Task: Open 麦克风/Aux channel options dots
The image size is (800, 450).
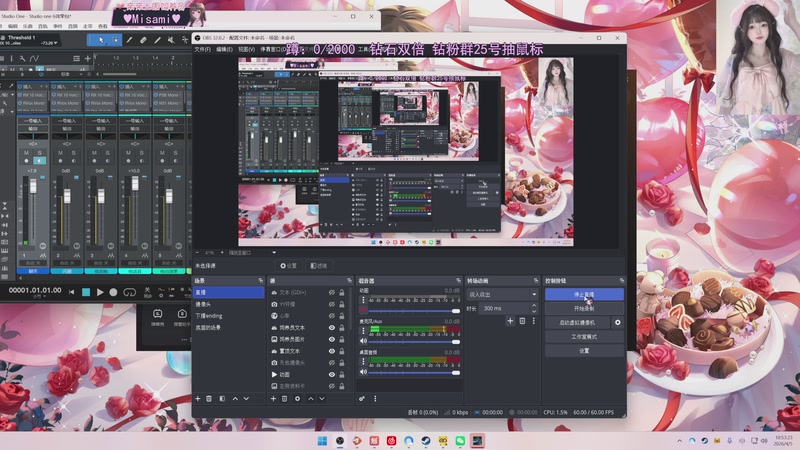Action: [363, 331]
